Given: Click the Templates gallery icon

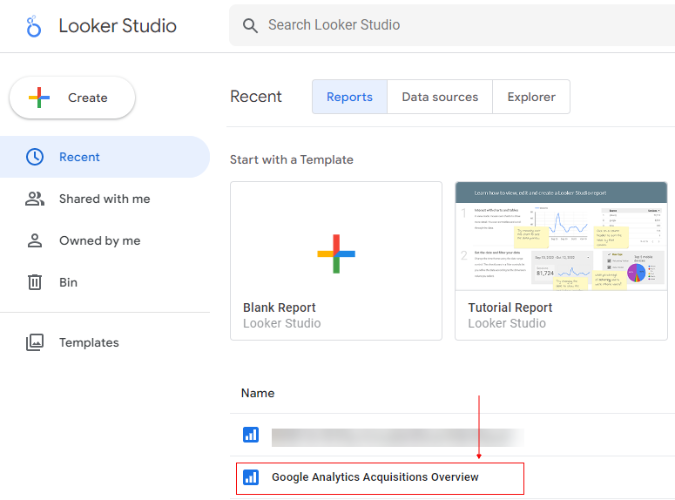Looking at the screenshot, I should point(35,342).
